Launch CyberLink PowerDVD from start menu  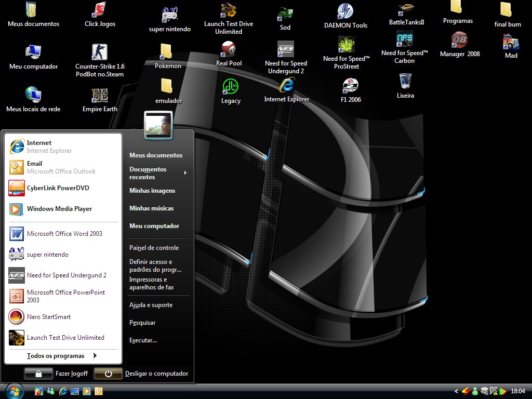click(63, 188)
